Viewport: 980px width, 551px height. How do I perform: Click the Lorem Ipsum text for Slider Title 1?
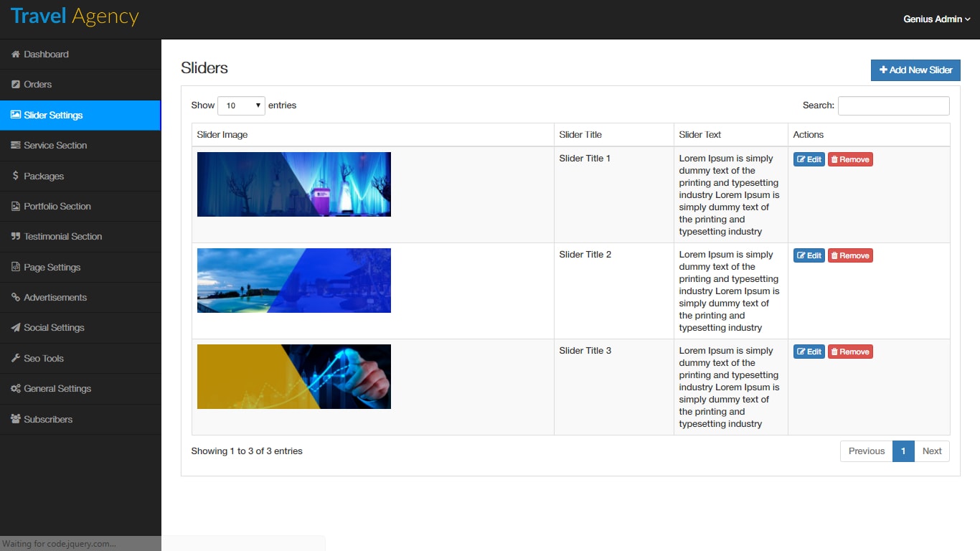[x=729, y=195]
